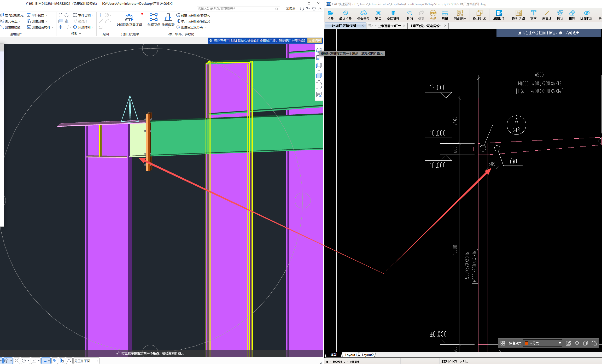Click the 图纸对比 drawing compare icon
The height and width of the screenshot is (364, 602).
479,13
